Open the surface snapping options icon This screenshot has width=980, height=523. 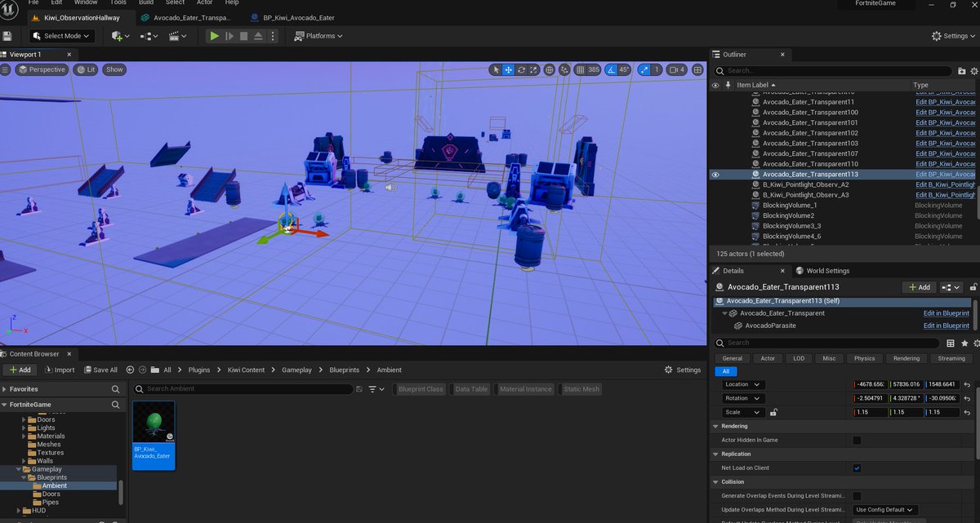point(565,69)
